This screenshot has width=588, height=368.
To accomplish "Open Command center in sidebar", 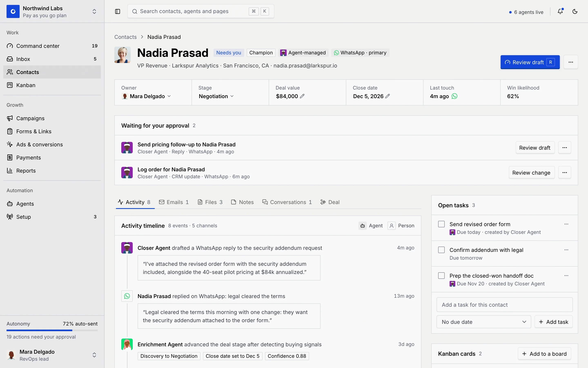I will coord(52,46).
